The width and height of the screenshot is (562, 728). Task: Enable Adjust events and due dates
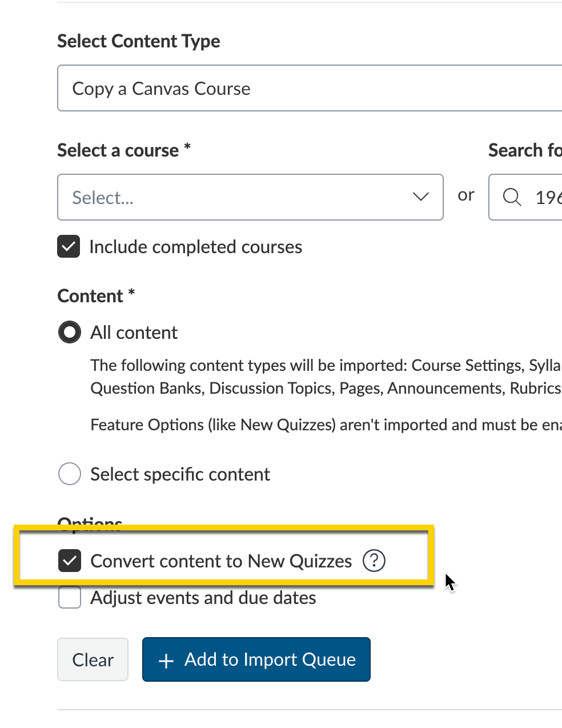coord(69,597)
